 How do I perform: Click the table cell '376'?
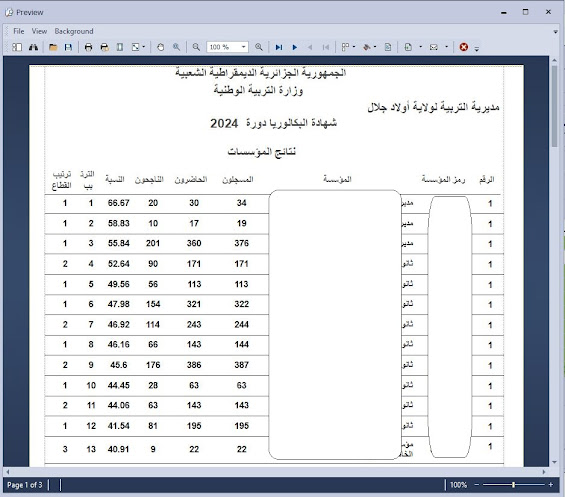241,243
